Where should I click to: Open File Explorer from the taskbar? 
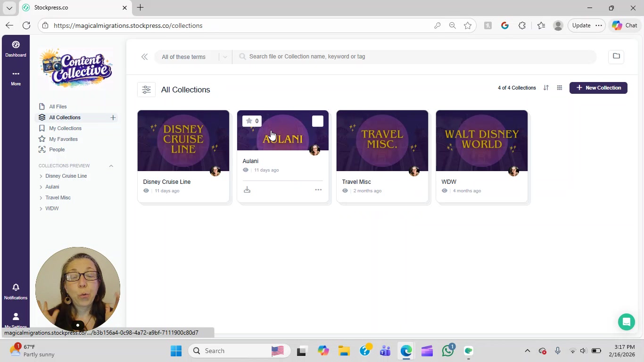(344, 351)
